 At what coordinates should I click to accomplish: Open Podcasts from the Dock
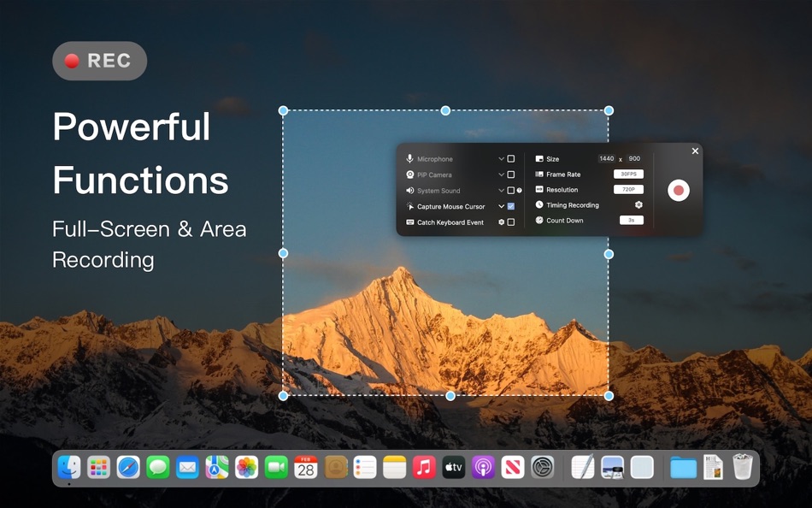tap(483, 468)
